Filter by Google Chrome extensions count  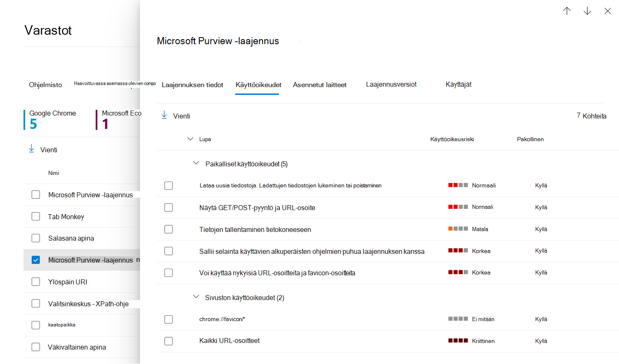(50, 120)
